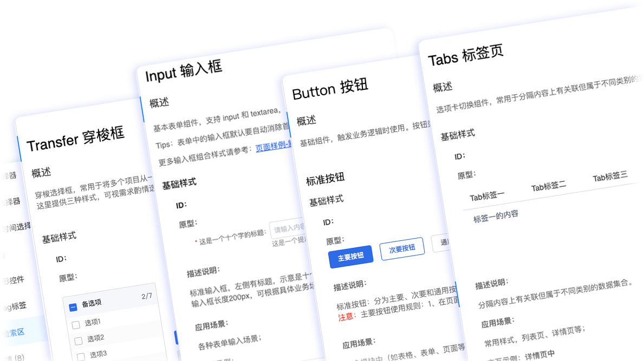
Task: Select the Tab标签二 tab
Action: click(548, 187)
